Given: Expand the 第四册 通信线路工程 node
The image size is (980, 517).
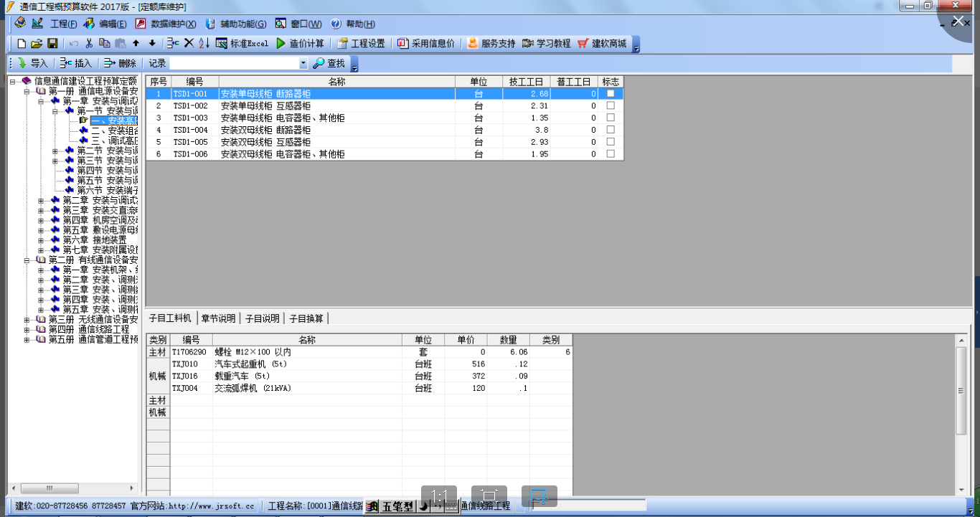Looking at the screenshot, I should coord(27,330).
